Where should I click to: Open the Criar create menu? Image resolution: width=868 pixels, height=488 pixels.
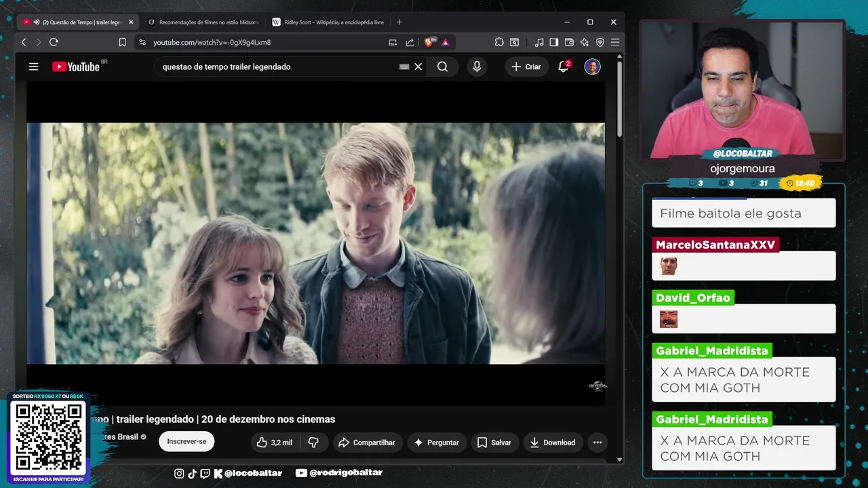coord(526,66)
